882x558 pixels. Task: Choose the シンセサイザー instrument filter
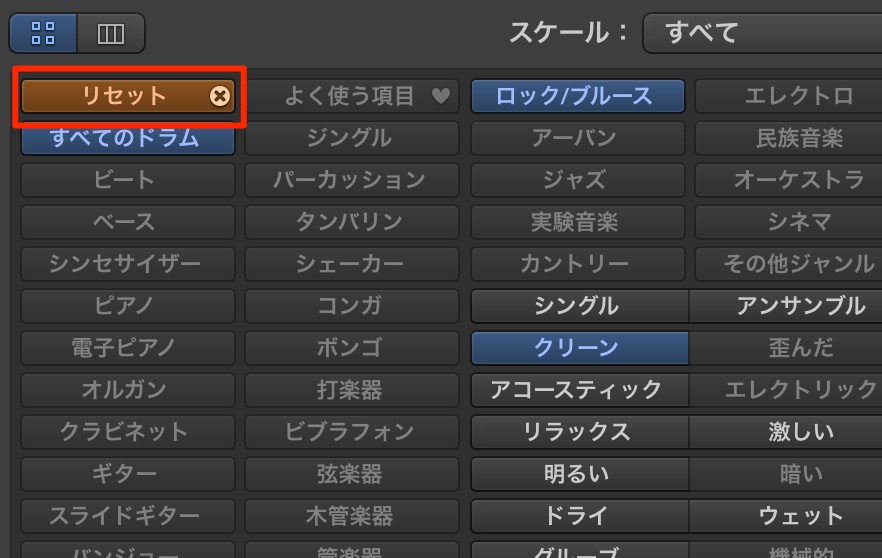click(x=128, y=264)
